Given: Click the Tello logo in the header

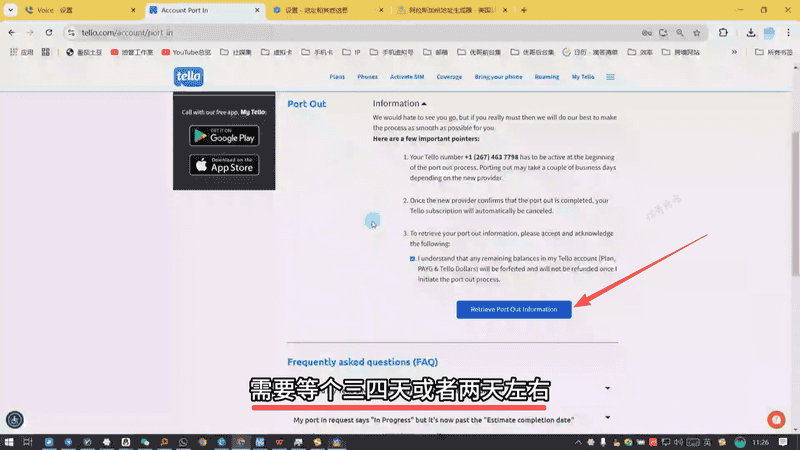Looking at the screenshot, I should coord(188,77).
